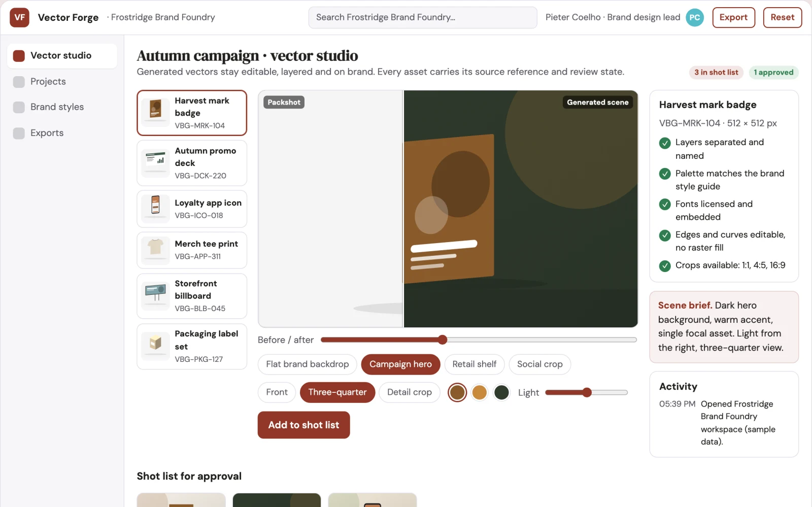Switch to the Detail crop angle

coord(409,392)
